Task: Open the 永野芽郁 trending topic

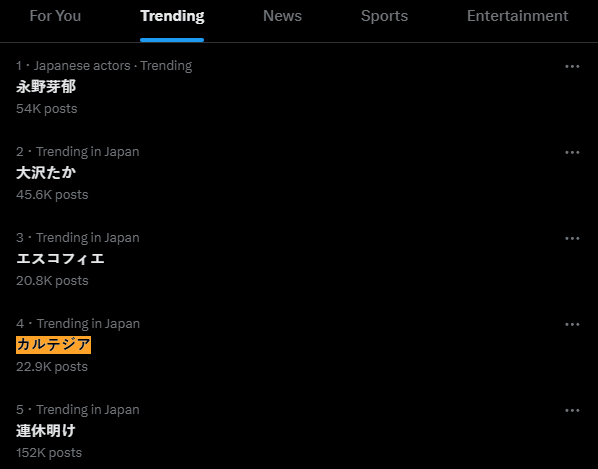Action: click(x=46, y=87)
